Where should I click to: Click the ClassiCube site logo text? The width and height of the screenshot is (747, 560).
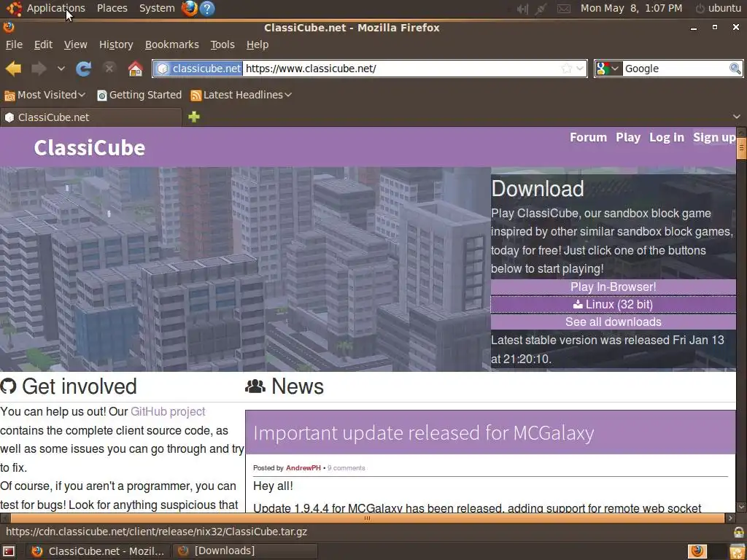(90, 147)
